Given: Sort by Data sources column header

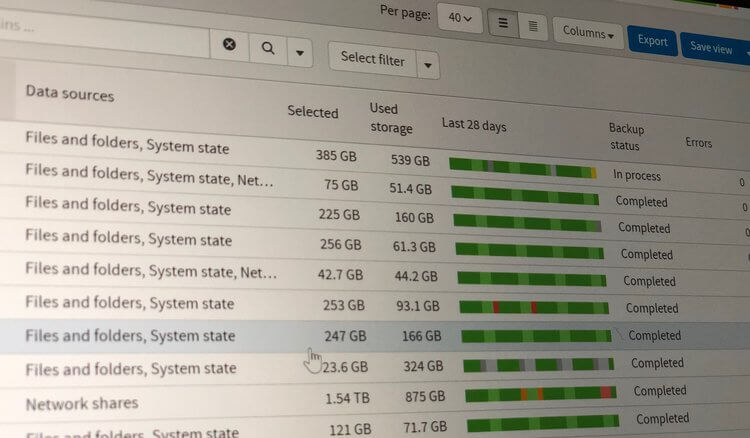Looking at the screenshot, I should tap(70, 93).
